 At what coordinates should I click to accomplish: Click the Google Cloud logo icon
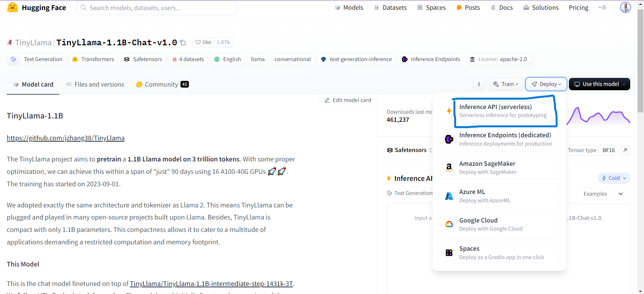pos(449,224)
